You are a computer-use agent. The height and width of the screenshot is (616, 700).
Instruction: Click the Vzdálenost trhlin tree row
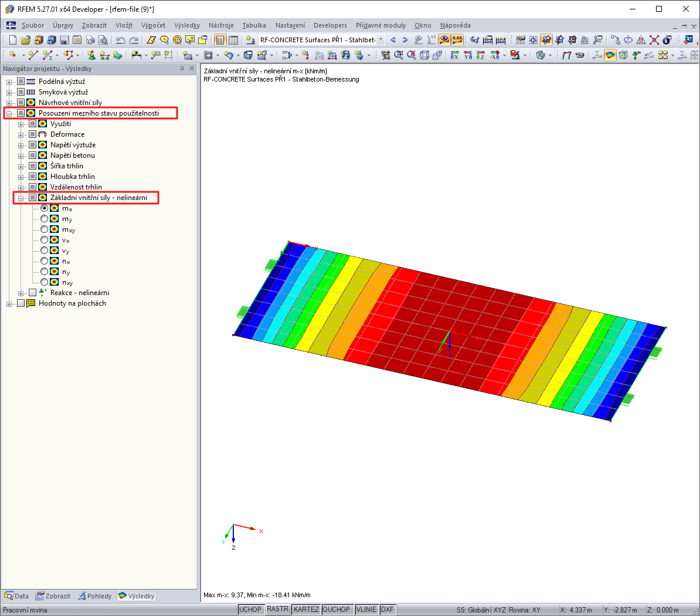point(76,187)
